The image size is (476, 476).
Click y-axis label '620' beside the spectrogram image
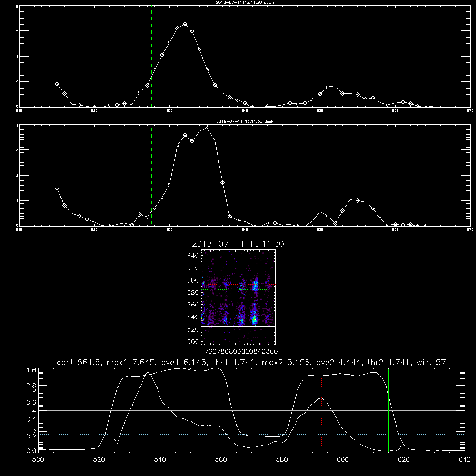point(193,268)
